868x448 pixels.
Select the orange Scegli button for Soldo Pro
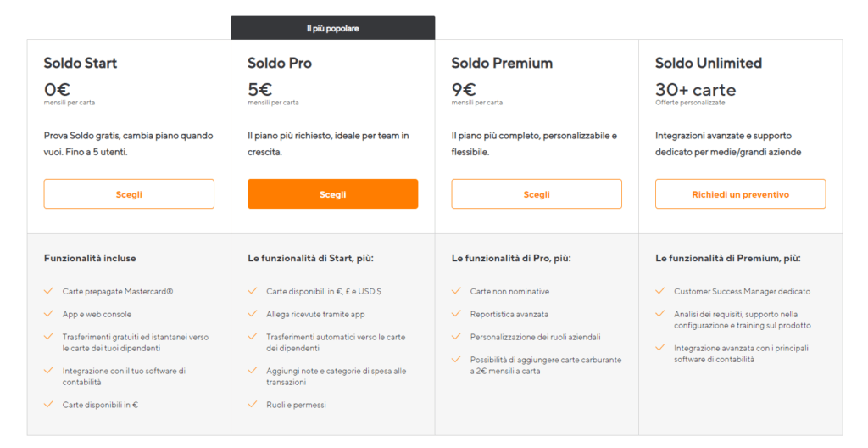332,194
